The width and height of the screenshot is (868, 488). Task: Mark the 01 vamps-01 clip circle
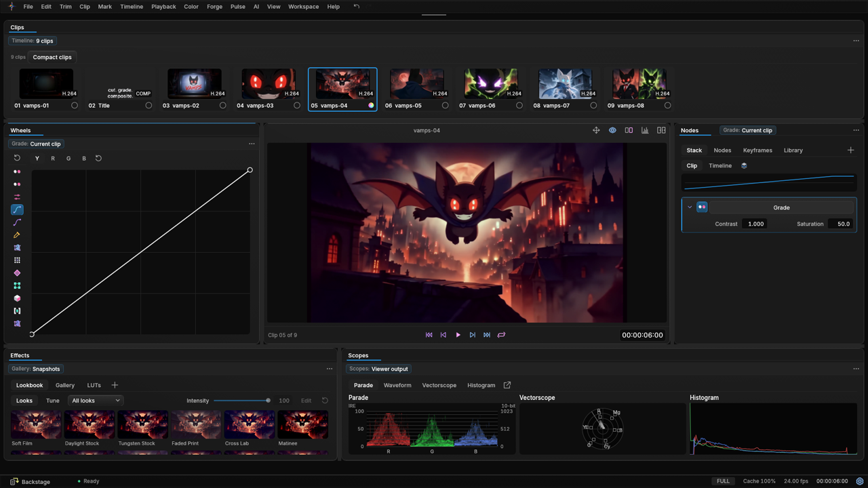75,106
